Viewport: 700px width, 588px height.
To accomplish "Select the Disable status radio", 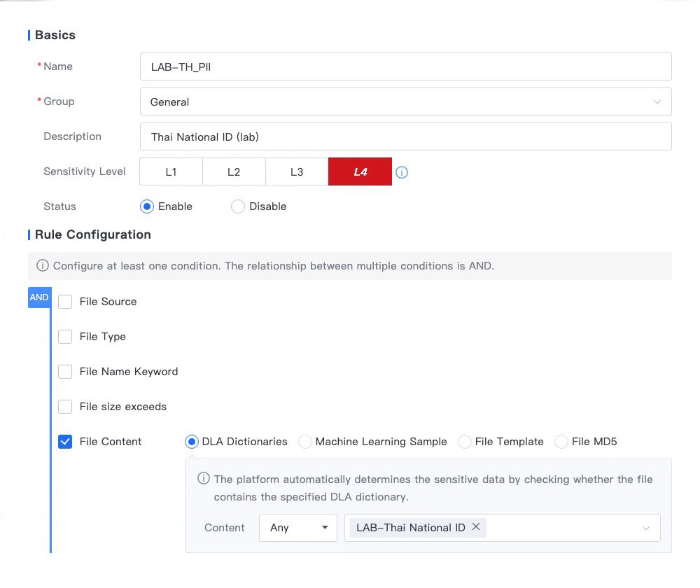I will tap(238, 206).
